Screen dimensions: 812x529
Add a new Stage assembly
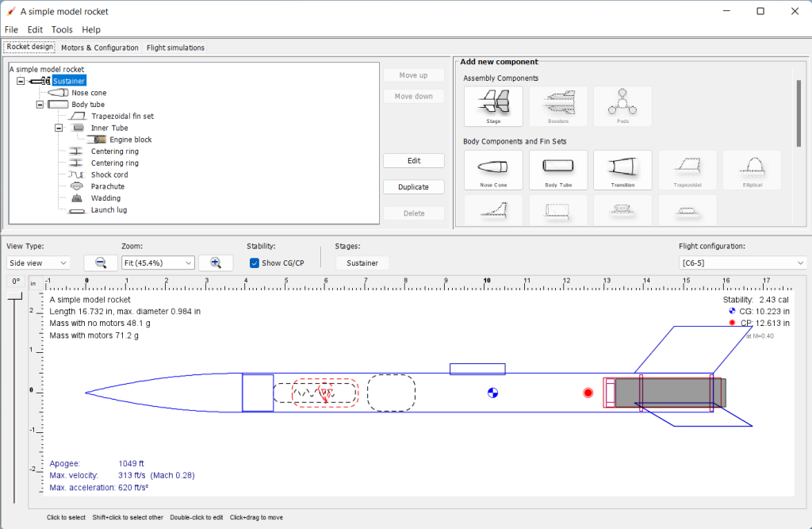tap(492, 106)
